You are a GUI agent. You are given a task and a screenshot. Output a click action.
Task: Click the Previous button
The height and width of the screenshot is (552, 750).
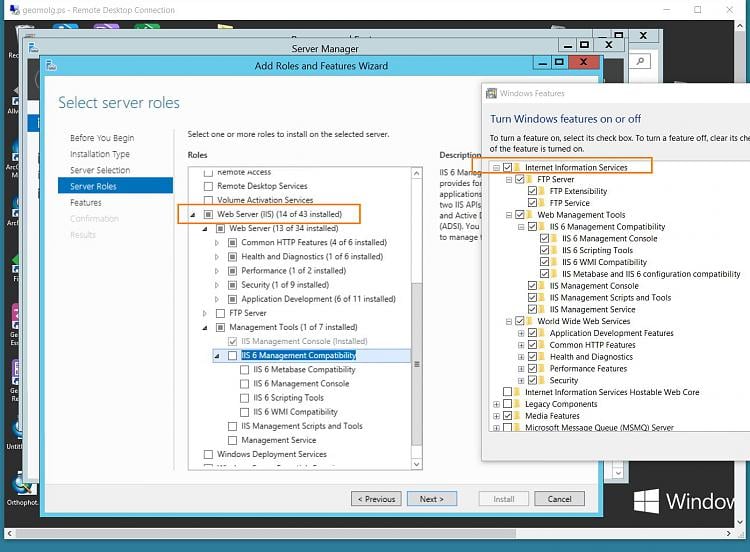[376, 499]
